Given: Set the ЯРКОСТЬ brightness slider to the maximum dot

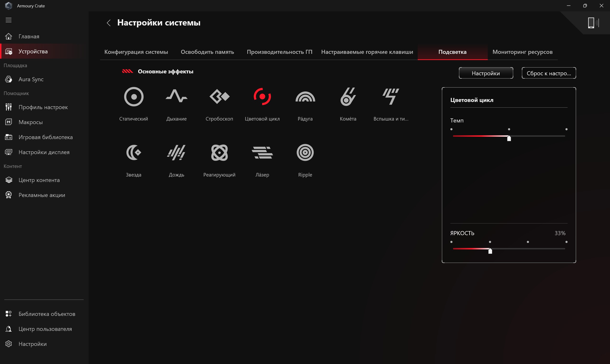Looking at the screenshot, I should [566, 242].
